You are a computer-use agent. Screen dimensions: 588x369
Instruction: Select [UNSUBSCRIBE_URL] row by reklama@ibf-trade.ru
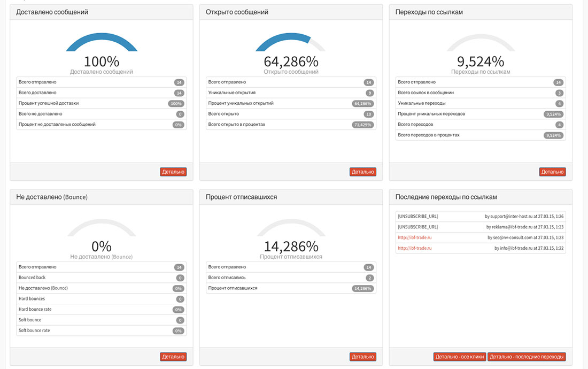pyautogui.click(x=481, y=227)
